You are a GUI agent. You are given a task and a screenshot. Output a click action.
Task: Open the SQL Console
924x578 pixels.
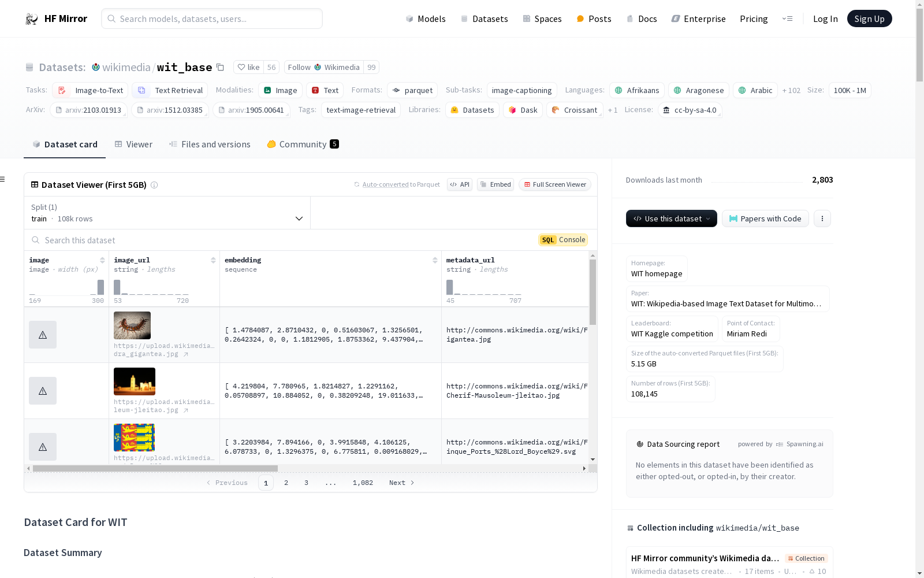click(563, 240)
